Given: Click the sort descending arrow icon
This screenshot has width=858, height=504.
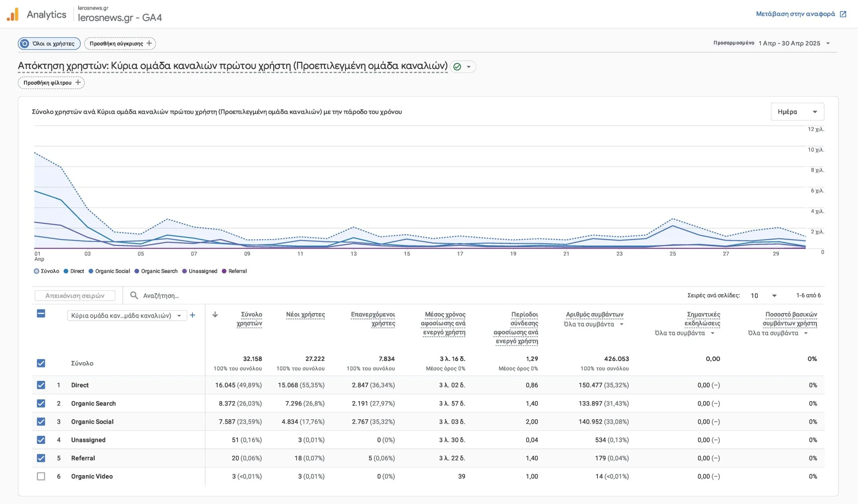Looking at the screenshot, I should click(215, 314).
